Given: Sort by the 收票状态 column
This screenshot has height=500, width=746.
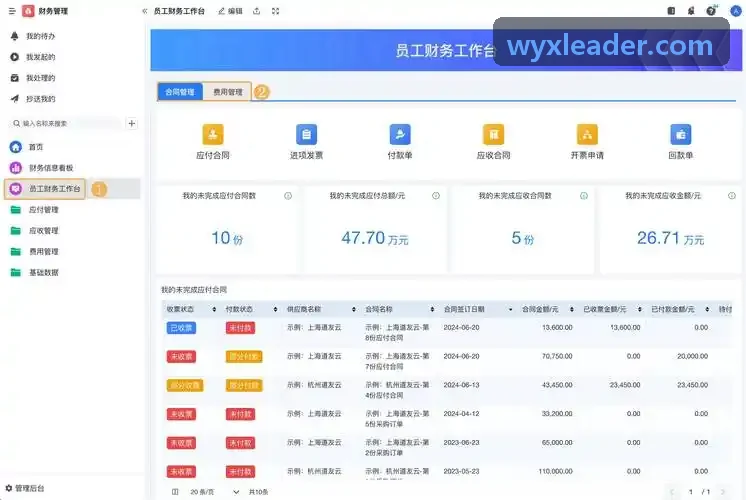Looking at the screenshot, I should click(214, 309).
